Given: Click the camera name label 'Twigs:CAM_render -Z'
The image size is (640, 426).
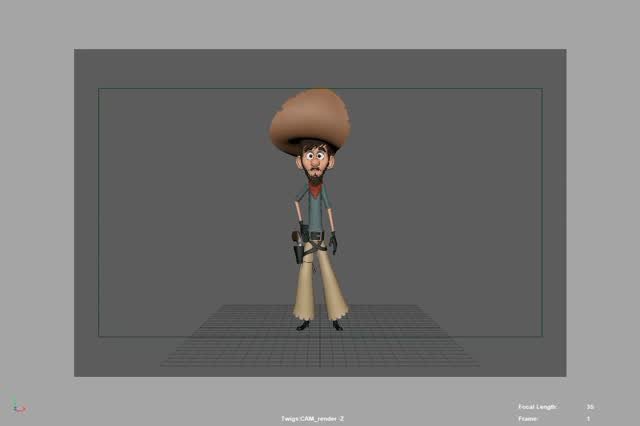Looking at the screenshot, I should (313, 419).
